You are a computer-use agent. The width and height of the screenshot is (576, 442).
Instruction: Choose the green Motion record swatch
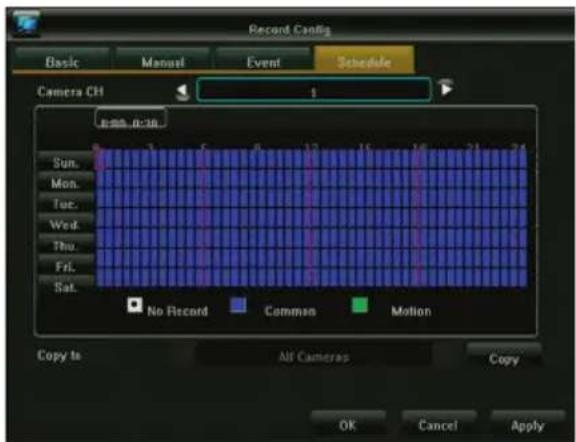[360, 305]
